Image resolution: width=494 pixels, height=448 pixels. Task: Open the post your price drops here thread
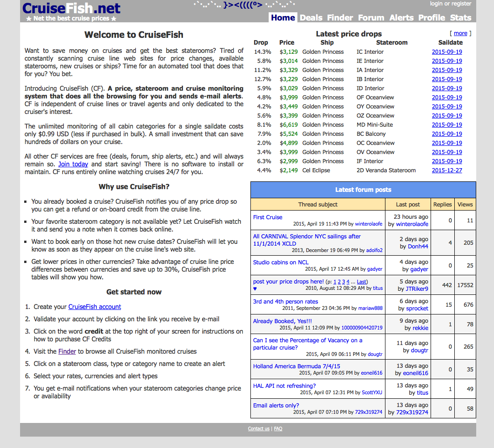tap(288, 282)
